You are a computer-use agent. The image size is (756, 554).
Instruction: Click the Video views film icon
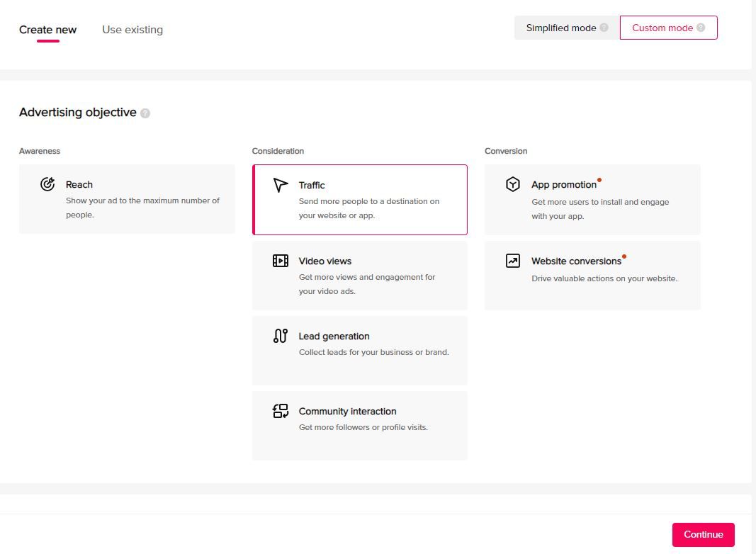click(x=280, y=261)
